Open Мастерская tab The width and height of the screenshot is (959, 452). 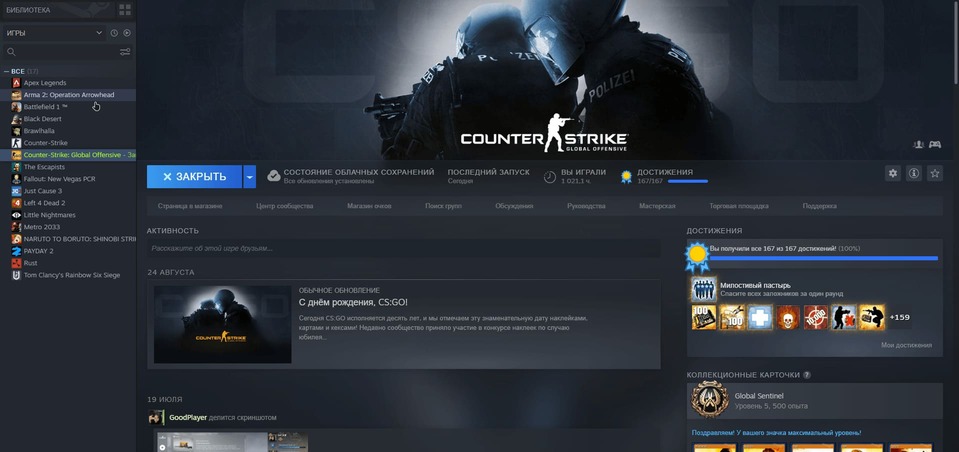coord(657,206)
